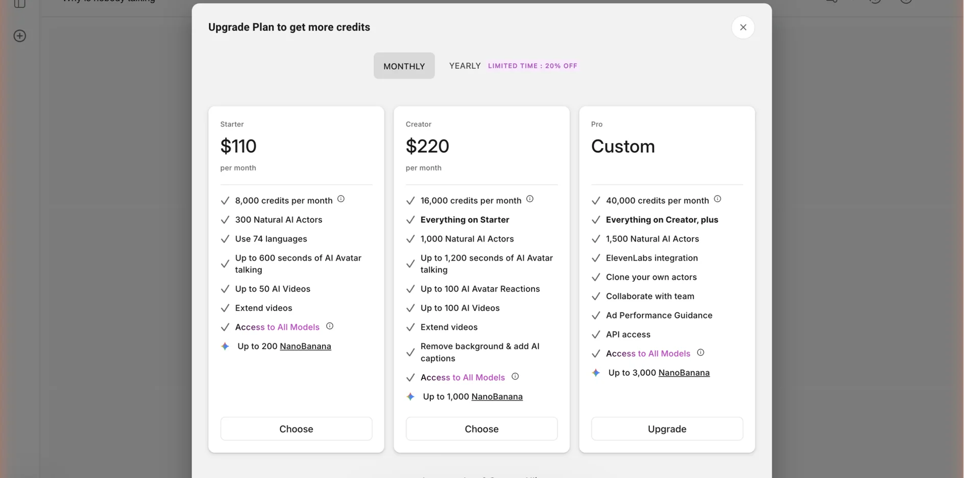
Task: Click the Custom price heading
Action: click(623, 146)
